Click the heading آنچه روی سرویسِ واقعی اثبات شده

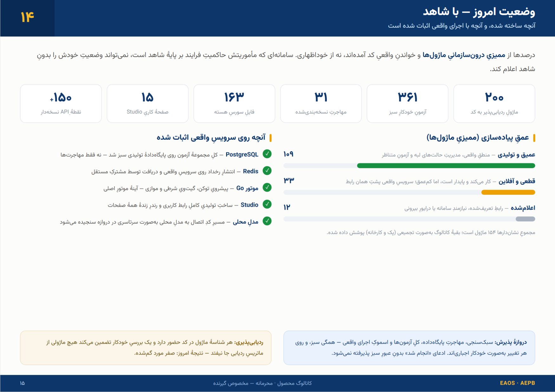pos(211,138)
